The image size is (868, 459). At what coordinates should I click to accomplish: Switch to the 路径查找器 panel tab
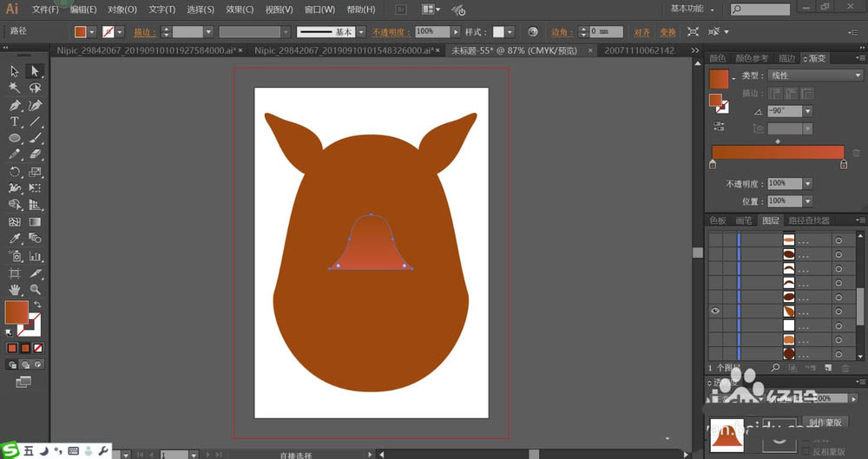click(809, 220)
